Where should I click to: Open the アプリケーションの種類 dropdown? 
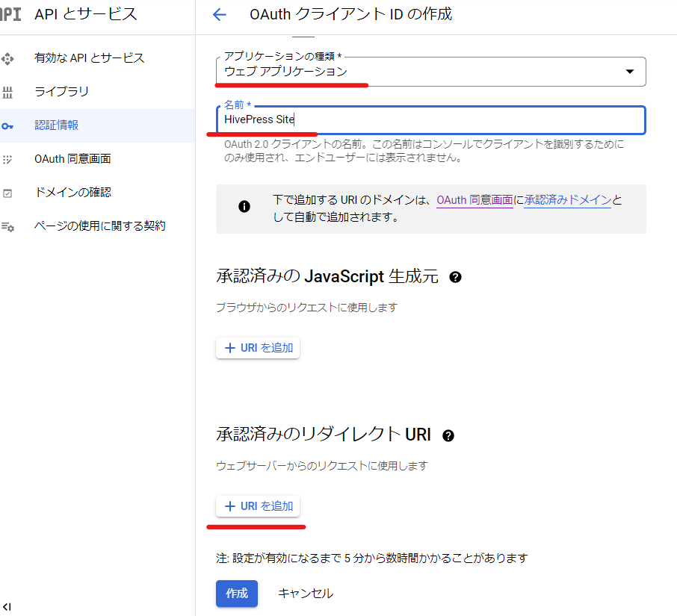pos(431,72)
